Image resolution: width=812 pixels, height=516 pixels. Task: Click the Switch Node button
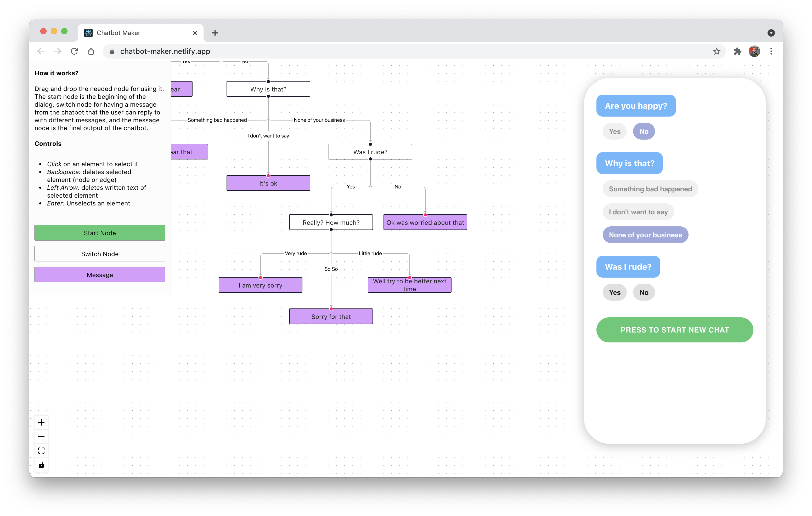click(100, 254)
